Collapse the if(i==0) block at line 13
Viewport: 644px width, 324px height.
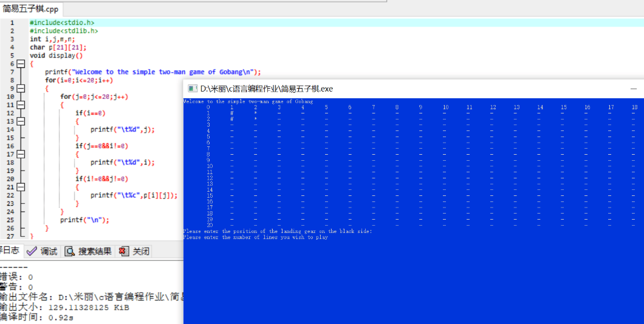21,121
